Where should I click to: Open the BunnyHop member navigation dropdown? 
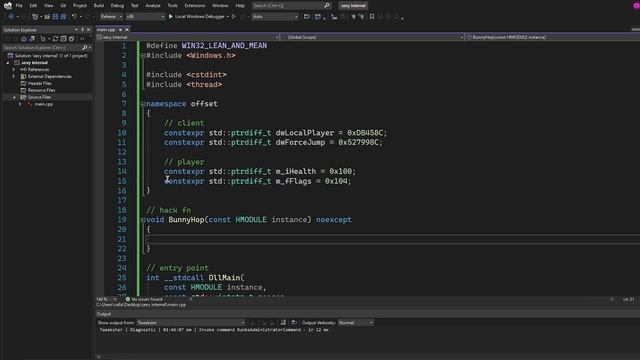tap(553, 37)
